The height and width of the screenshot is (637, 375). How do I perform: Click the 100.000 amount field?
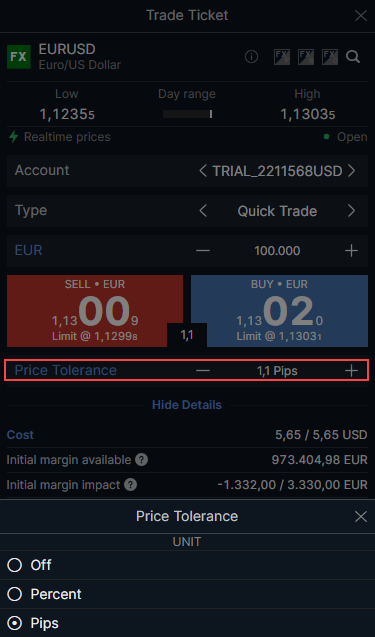click(277, 251)
